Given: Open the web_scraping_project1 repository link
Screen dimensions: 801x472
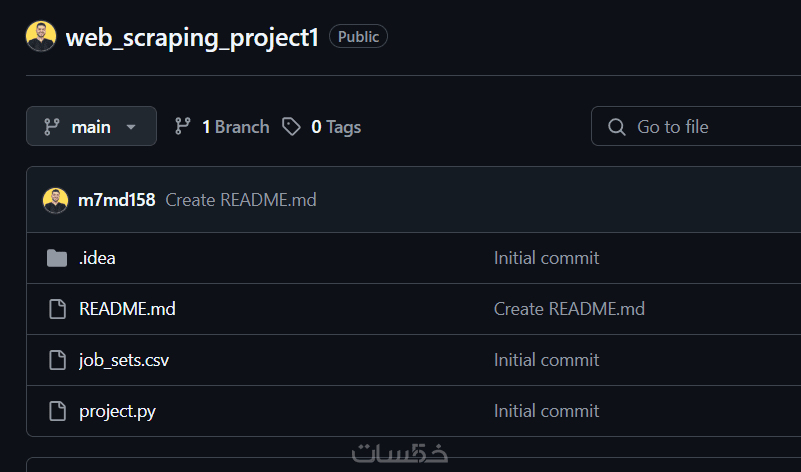Looking at the screenshot, I should (192, 38).
